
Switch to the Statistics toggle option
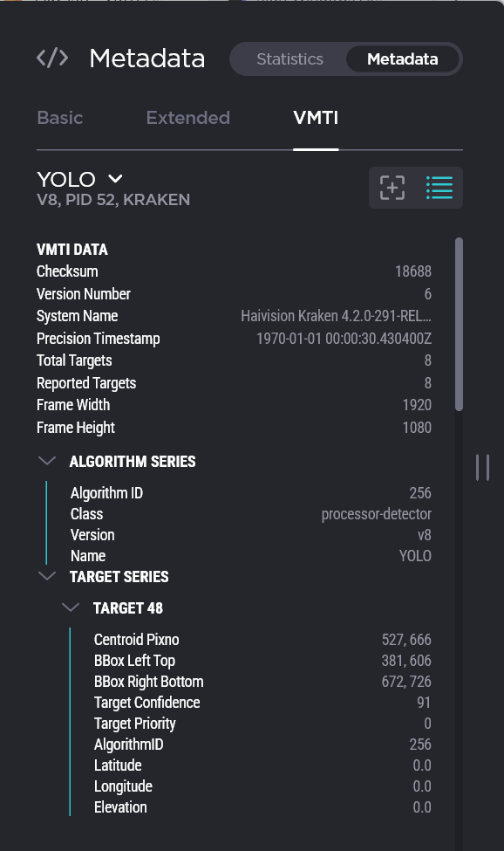click(x=290, y=59)
